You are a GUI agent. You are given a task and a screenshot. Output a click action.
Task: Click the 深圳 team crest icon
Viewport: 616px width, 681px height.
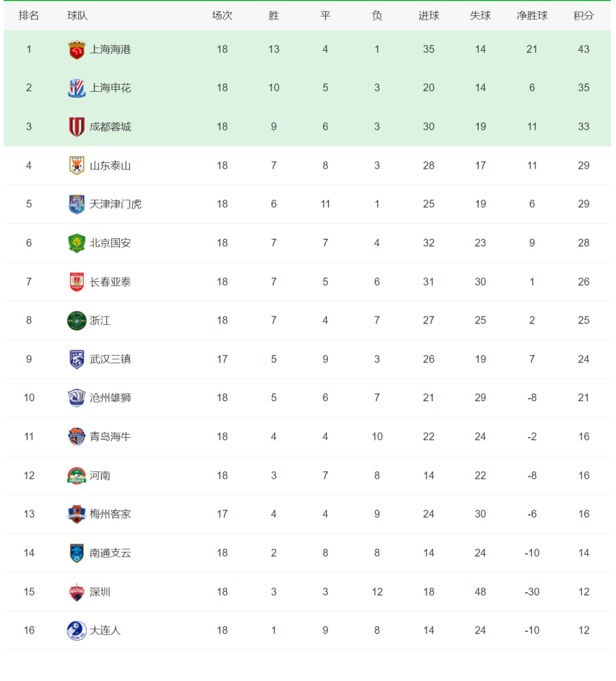click(x=77, y=592)
